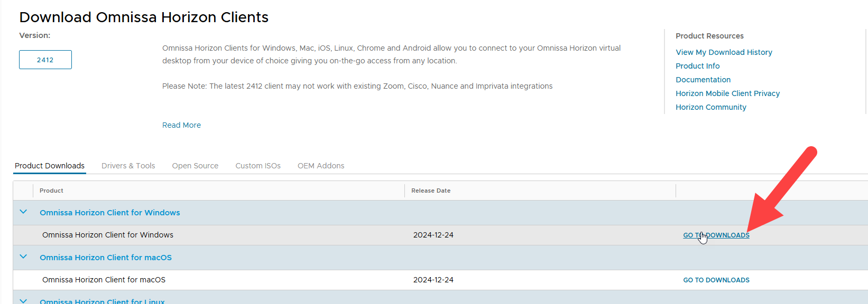Click the Download Omnissa Horizon Clients title
This screenshot has height=304, width=868.
[x=144, y=17]
